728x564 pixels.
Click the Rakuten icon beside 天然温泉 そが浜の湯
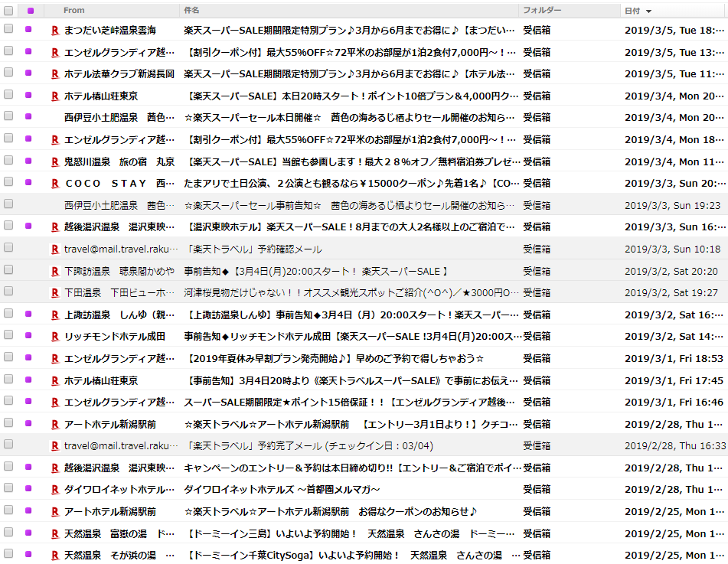coord(55,555)
